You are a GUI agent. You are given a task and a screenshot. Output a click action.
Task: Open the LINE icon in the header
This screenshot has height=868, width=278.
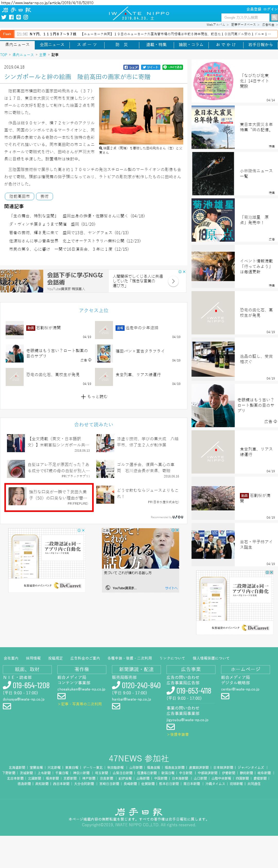[x=18, y=17]
